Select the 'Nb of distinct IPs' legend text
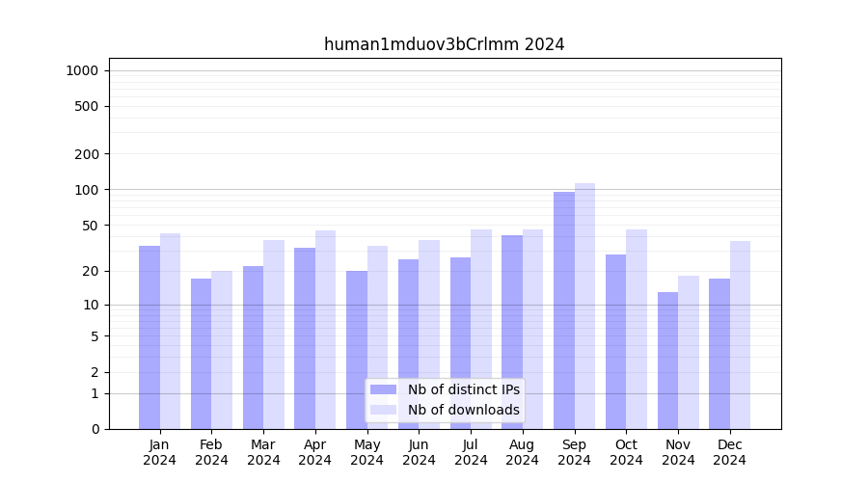 coord(463,389)
